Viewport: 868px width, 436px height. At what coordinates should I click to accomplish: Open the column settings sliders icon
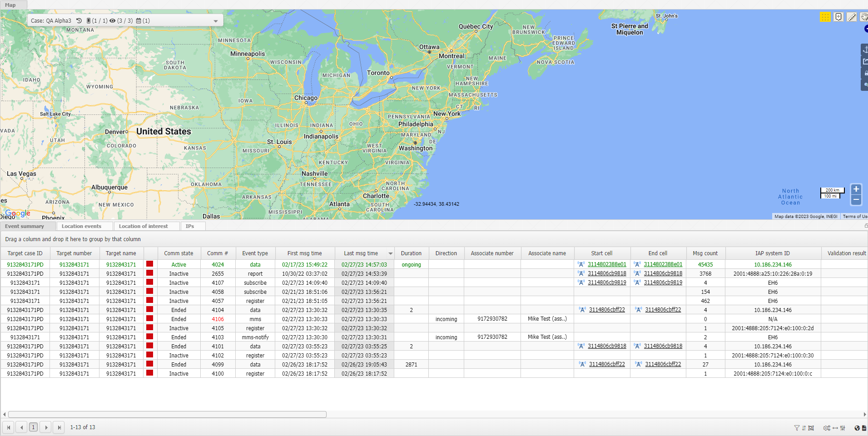pos(843,428)
